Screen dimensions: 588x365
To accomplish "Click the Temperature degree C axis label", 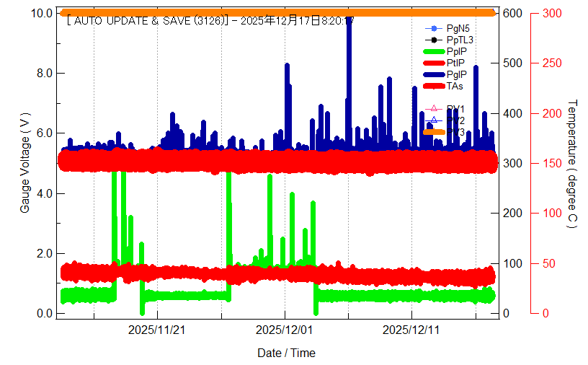I will click(x=571, y=164).
